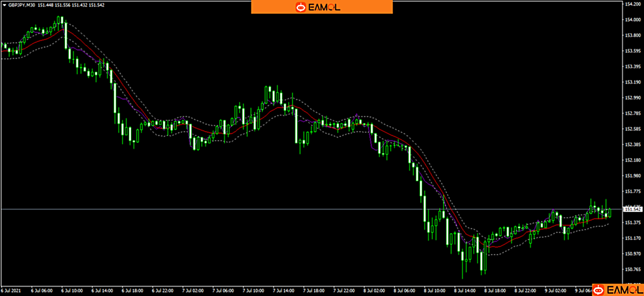Select the 8 Jul 02:00 time marker

pos(374,289)
